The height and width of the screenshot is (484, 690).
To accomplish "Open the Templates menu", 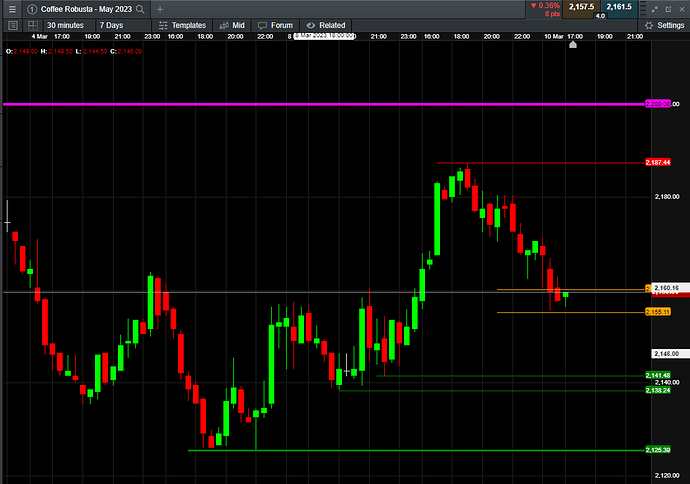I will point(183,26).
